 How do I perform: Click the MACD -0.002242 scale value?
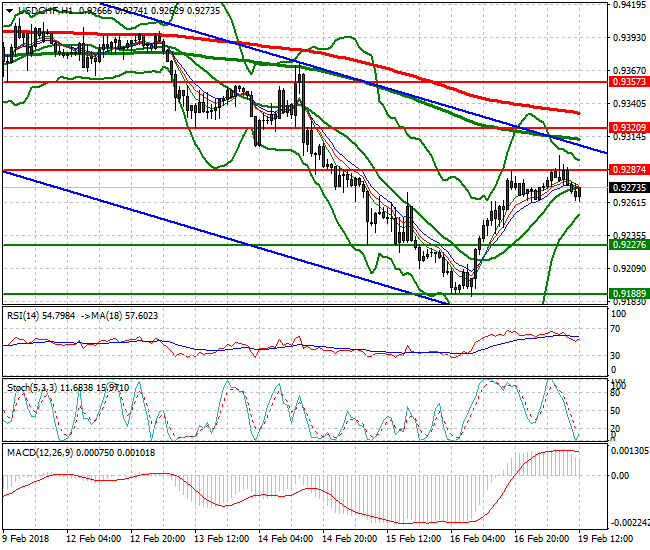630,523
